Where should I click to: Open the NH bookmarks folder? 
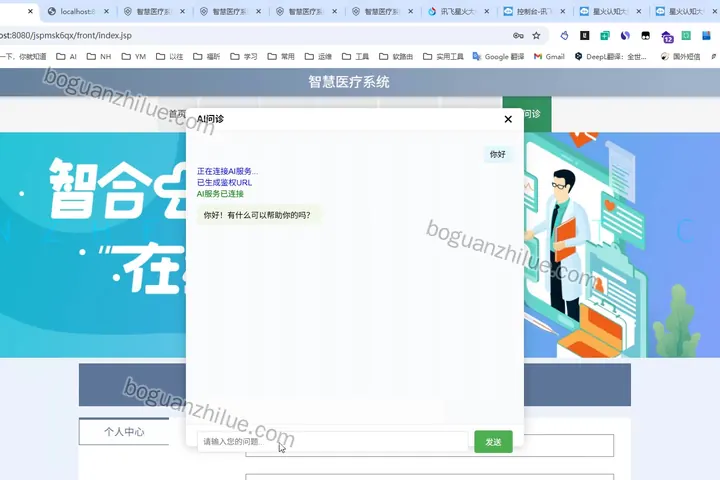99,56
